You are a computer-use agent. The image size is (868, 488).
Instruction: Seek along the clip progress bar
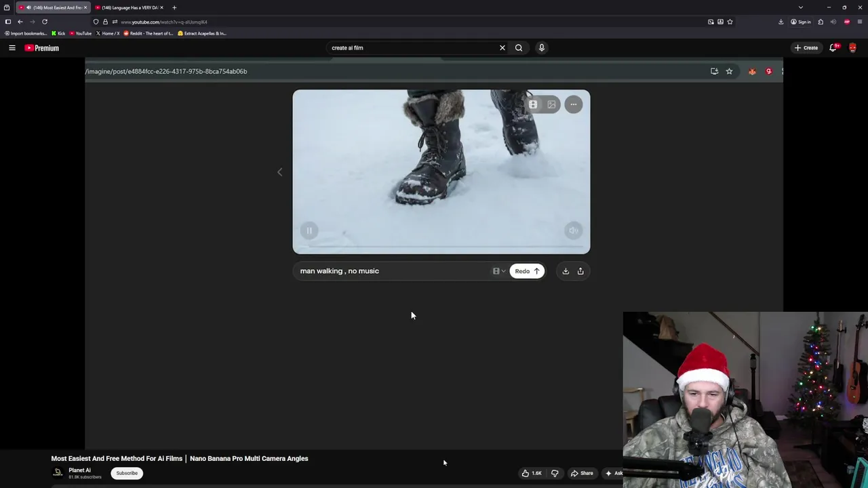pos(441,247)
